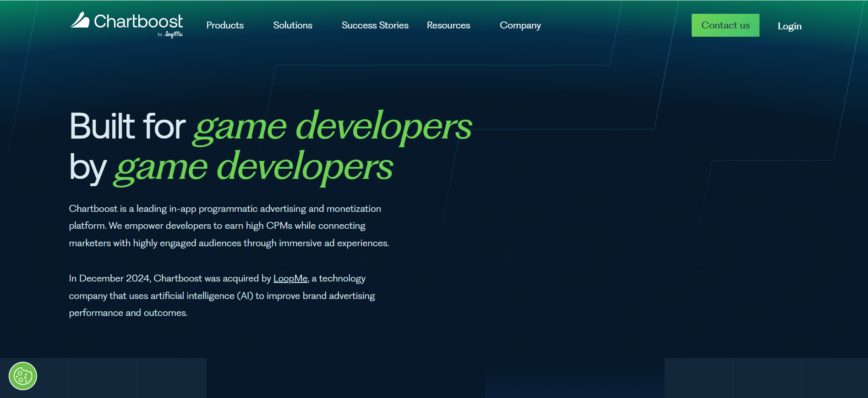868x398 pixels.
Task: Click the December 2024 acquisition paragraph
Action: click(222, 295)
